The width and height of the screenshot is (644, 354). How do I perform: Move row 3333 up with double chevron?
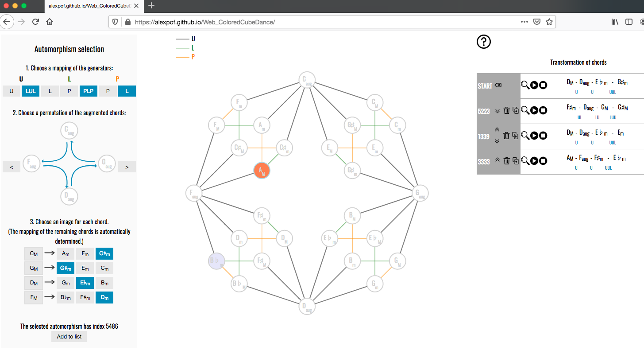pos(497,160)
